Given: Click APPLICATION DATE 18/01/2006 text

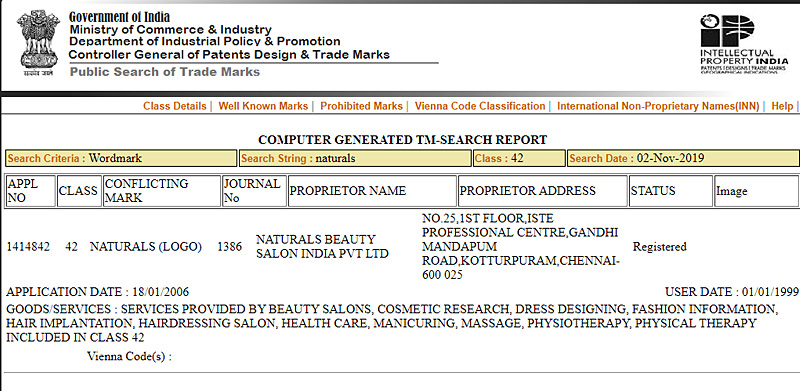Looking at the screenshot, I should (x=97, y=292).
